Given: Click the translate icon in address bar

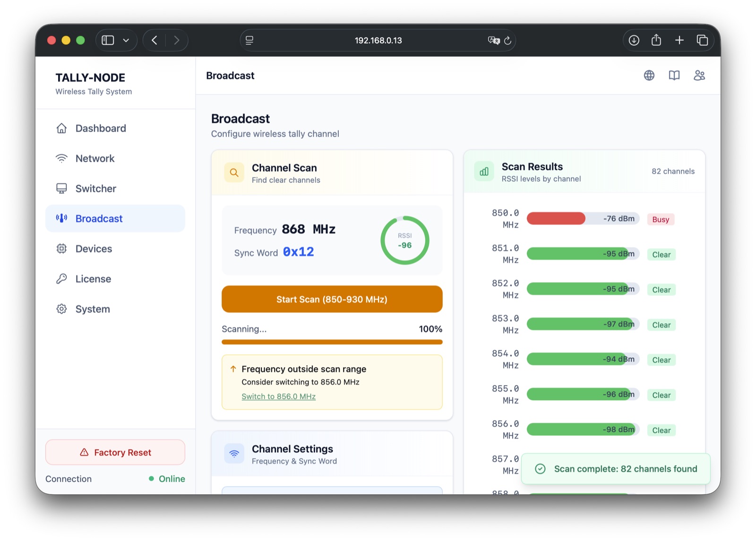Looking at the screenshot, I should coord(494,40).
